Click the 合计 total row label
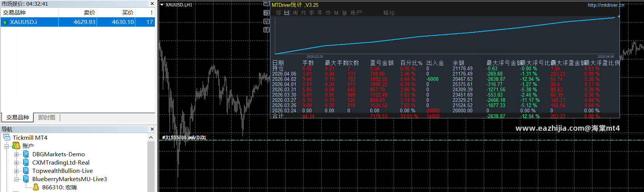644x192 pixels. (278, 116)
